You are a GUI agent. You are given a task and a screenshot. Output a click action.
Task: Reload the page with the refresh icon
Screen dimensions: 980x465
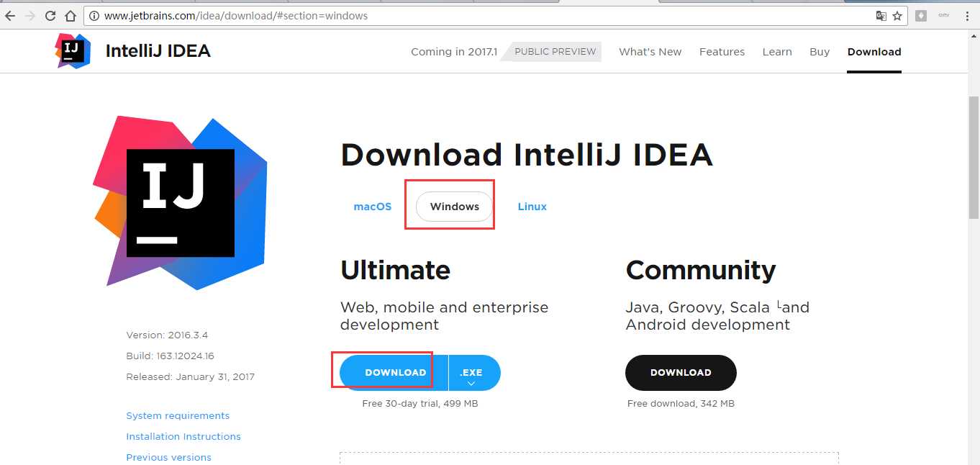tap(50, 16)
